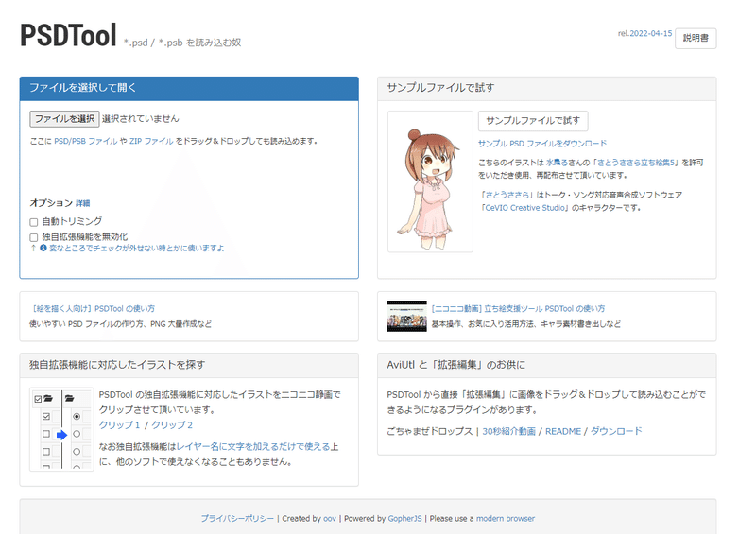Open the クリップ 1 link

click(119, 425)
